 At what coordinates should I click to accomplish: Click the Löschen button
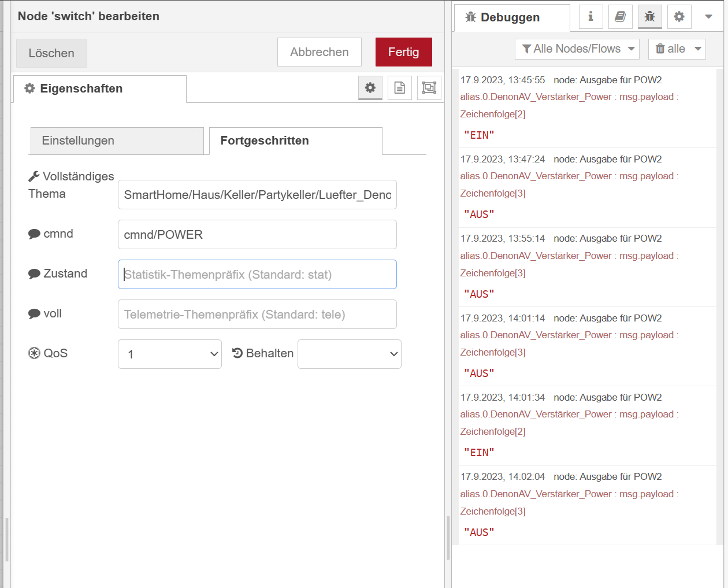pyautogui.click(x=51, y=53)
